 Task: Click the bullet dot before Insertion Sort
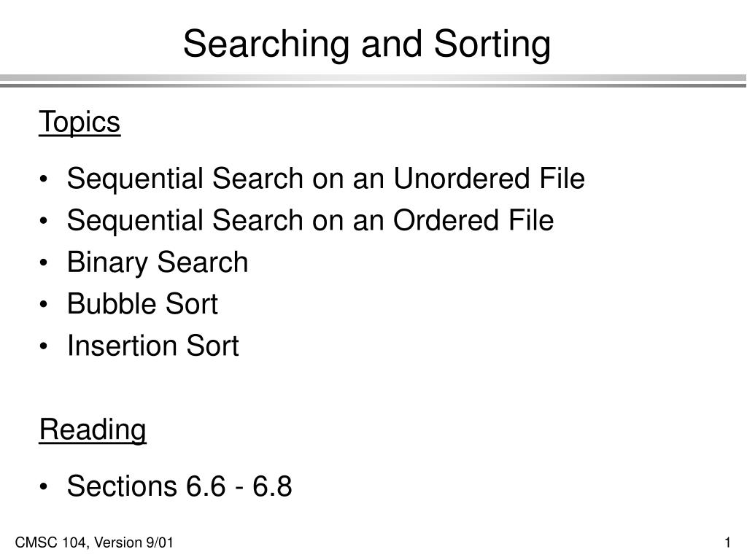(x=44, y=346)
